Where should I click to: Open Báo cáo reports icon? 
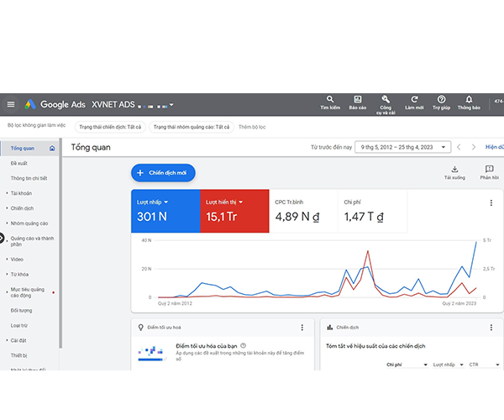tap(358, 100)
